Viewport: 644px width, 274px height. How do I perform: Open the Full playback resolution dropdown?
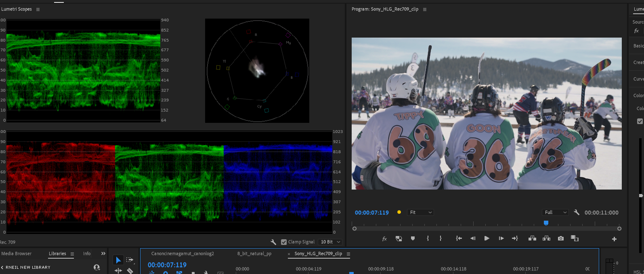[556, 213]
